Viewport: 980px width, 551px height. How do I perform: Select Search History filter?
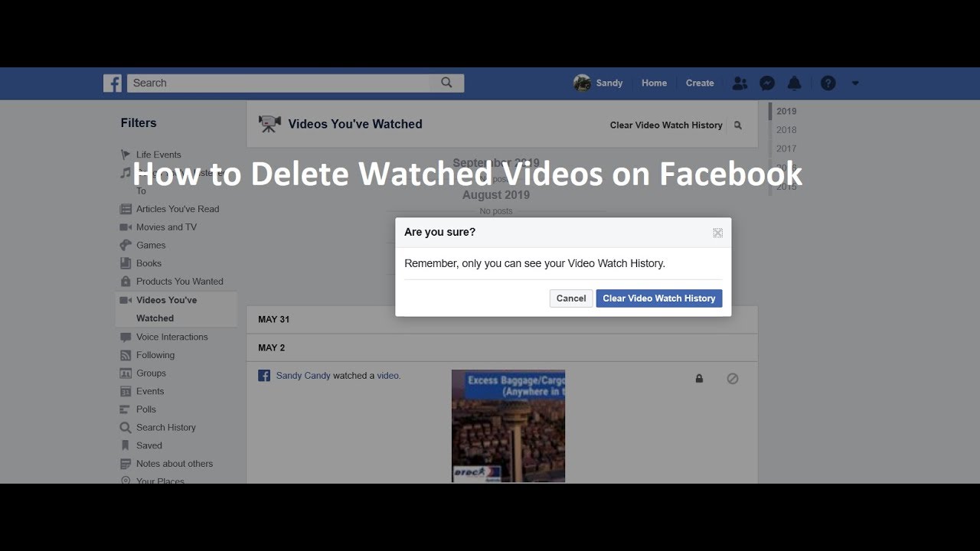point(166,428)
